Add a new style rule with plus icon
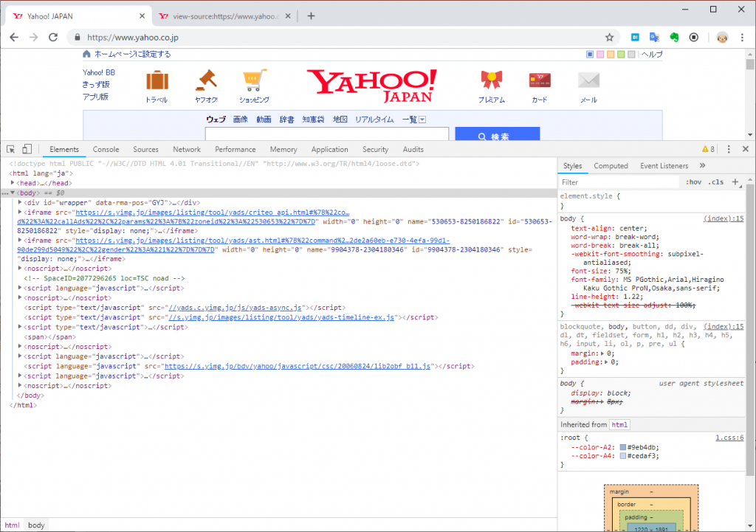 [x=735, y=182]
